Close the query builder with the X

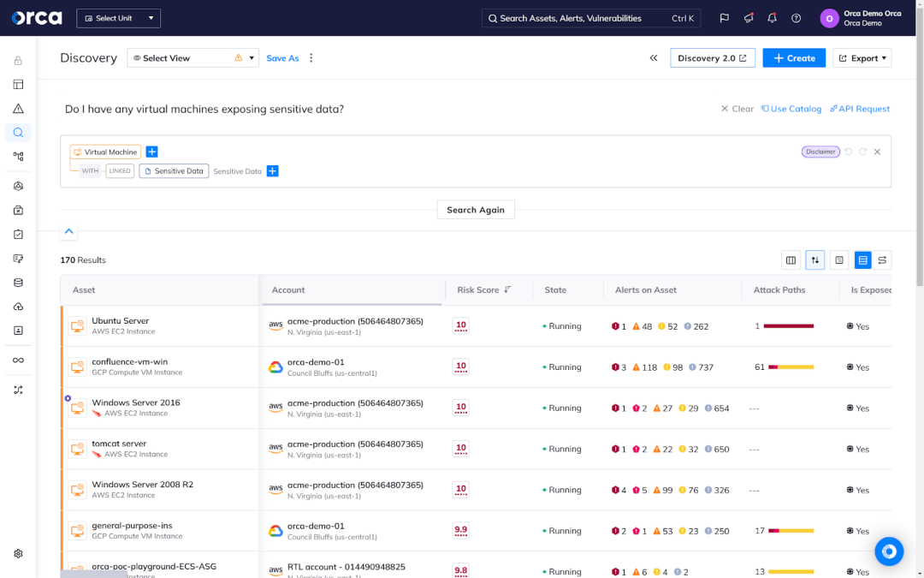pos(878,152)
